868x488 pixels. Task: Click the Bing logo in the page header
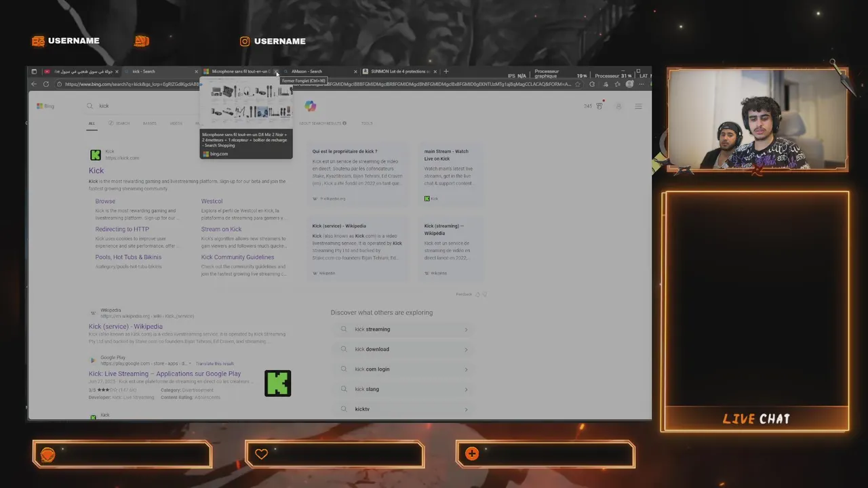coord(45,106)
